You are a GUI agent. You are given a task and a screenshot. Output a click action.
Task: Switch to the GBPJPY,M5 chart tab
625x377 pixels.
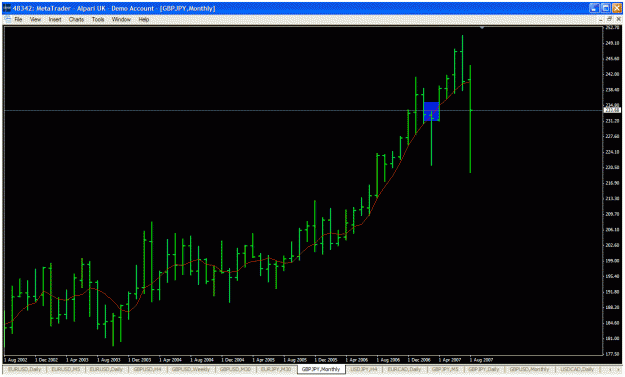click(445, 369)
